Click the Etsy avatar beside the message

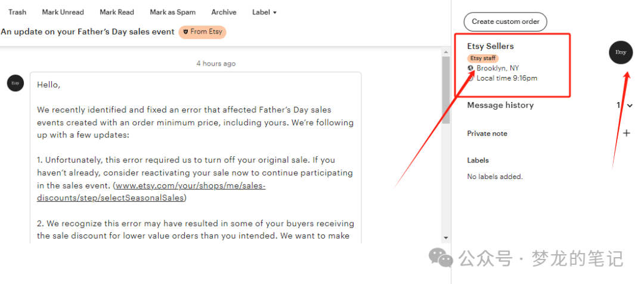point(16,83)
